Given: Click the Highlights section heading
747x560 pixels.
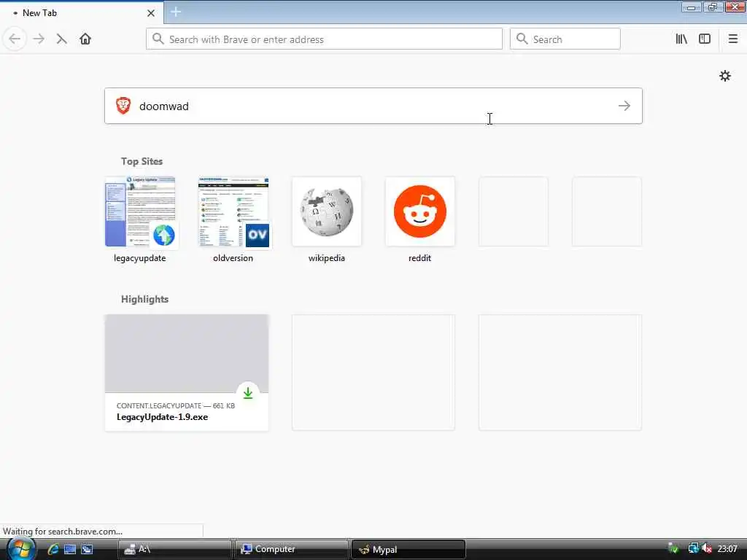Looking at the screenshot, I should point(144,299).
